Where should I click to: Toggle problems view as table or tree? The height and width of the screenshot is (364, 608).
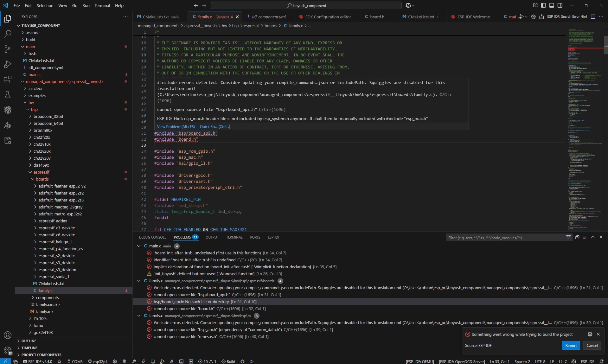tap(585, 237)
